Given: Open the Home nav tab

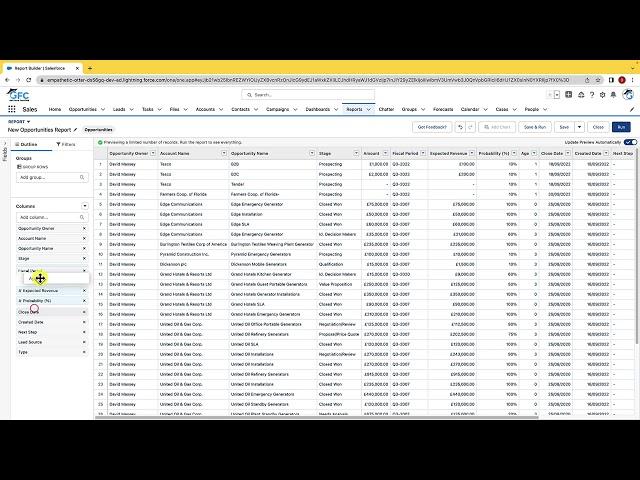Looking at the screenshot, I should [55, 109].
